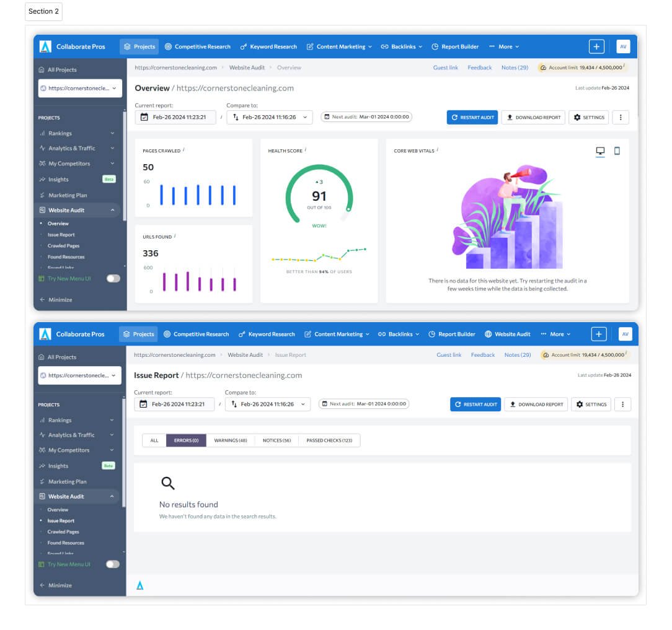Switch to WARNINGS (48) tab

(231, 440)
